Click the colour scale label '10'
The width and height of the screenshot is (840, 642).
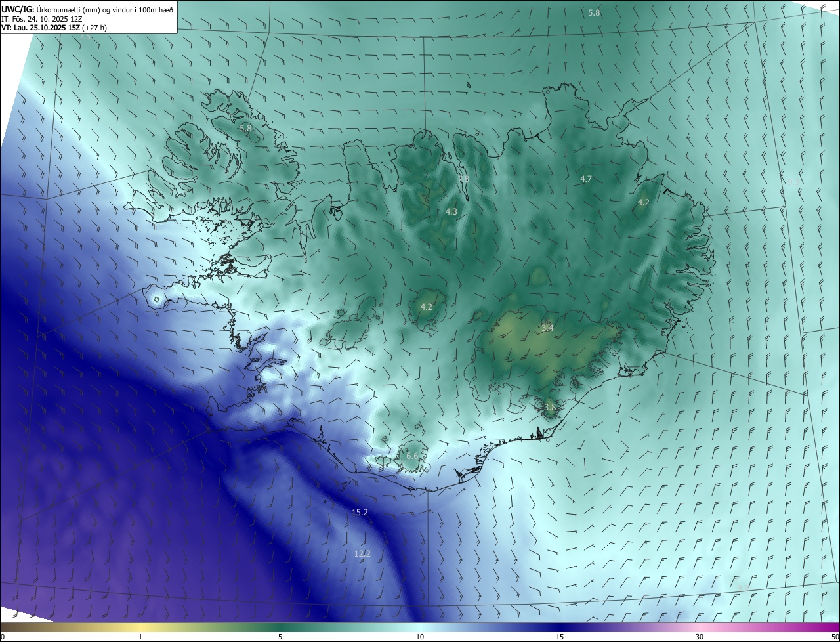pyautogui.click(x=420, y=637)
